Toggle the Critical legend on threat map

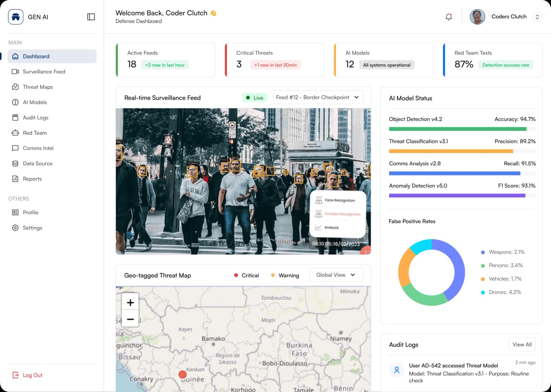click(x=247, y=275)
